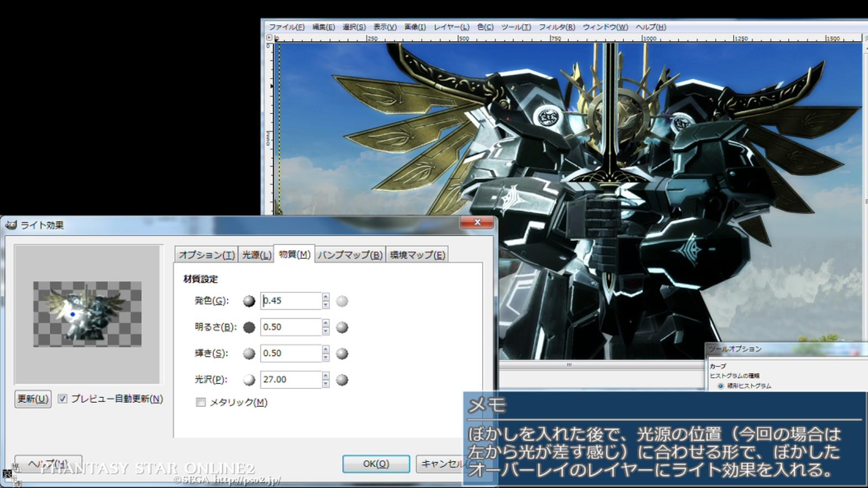This screenshot has width=868, height=488.
Task: Click the 明るさ spinner arrows
Action: click(x=325, y=327)
